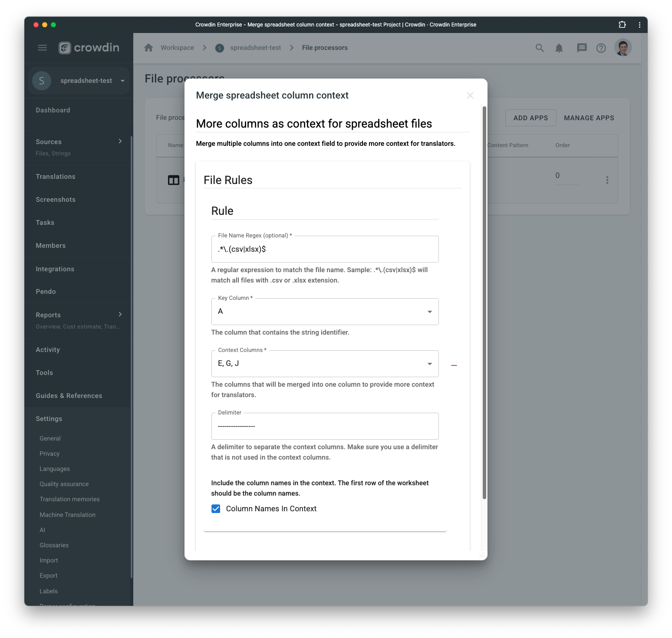Click the Delimiter input field
Image resolution: width=672 pixels, height=638 pixels.
pyautogui.click(x=325, y=426)
